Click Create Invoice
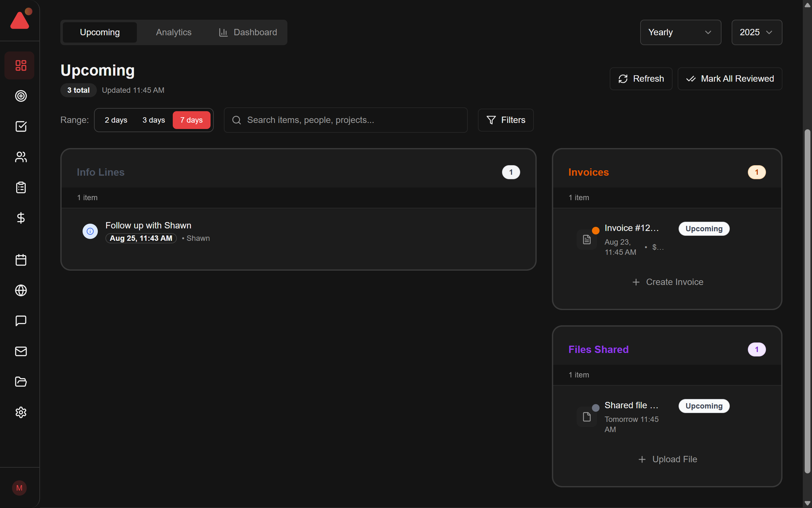The height and width of the screenshot is (508, 812). pos(667,282)
